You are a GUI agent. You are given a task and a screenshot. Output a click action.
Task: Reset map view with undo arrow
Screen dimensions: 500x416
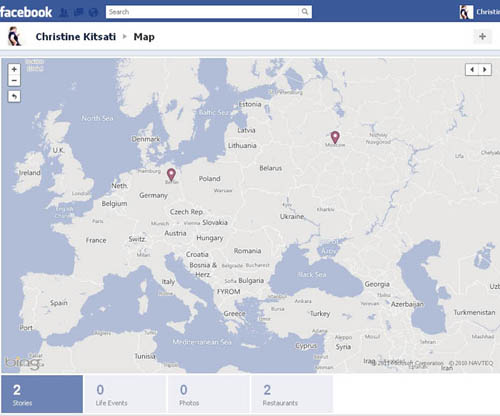click(x=14, y=97)
